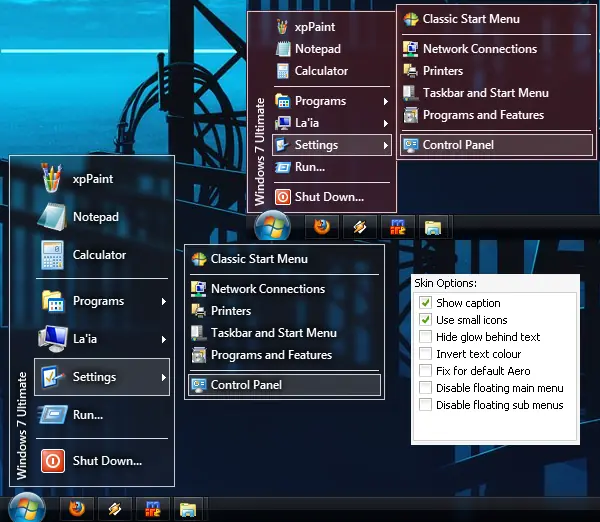The width and height of the screenshot is (600, 522).
Task: Click the colorful blocks icon on the upper taskbar
Action: (x=398, y=227)
